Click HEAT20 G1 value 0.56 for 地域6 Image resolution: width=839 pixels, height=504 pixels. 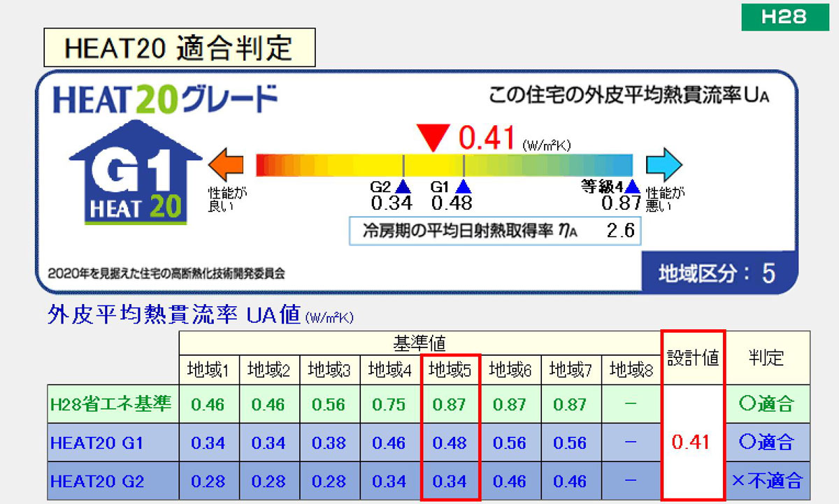click(x=510, y=442)
